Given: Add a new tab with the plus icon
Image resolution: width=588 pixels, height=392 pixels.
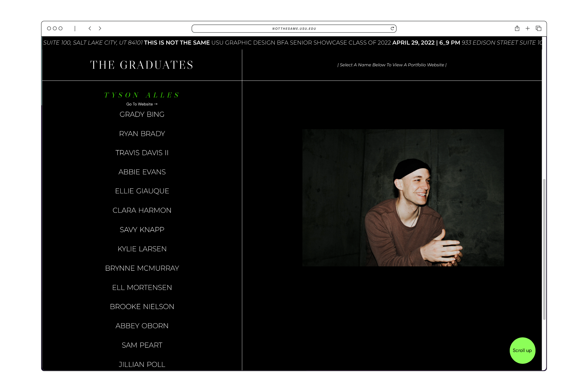Looking at the screenshot, I should pos(528,28).
